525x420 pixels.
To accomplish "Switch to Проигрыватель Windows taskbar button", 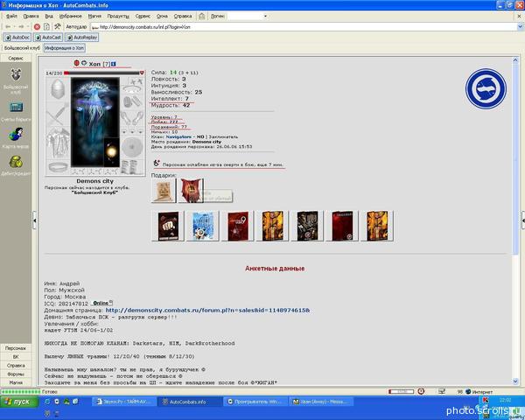I will (x=255, y=402).
